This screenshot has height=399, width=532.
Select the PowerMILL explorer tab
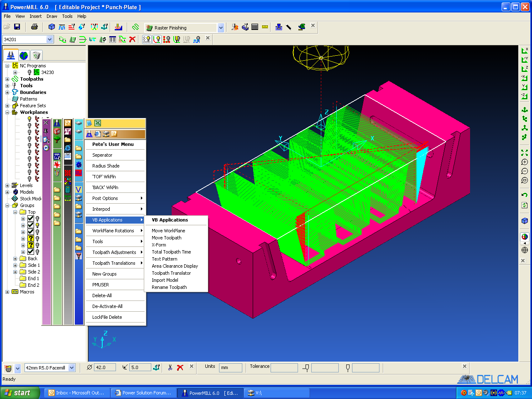click(11, 55)
